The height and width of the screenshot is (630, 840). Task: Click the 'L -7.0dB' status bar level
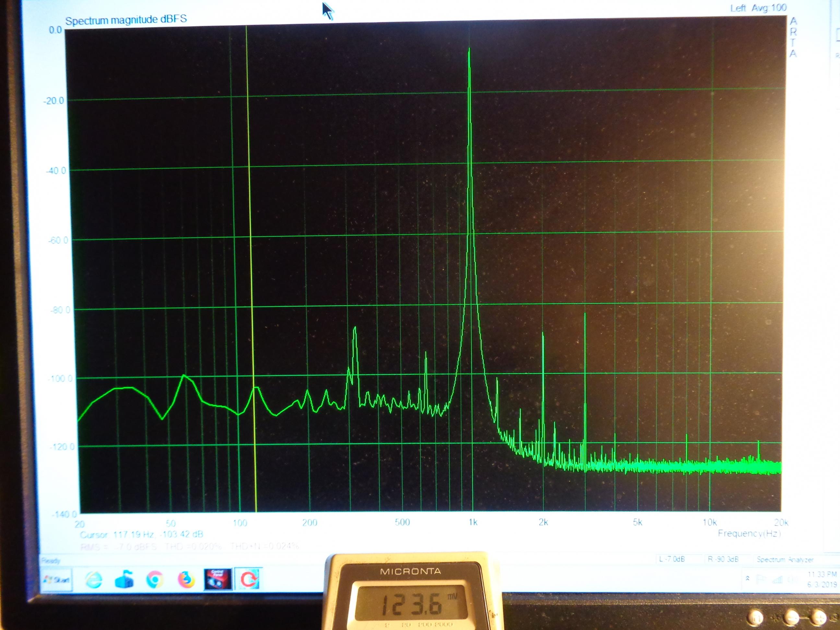[672, 559]
